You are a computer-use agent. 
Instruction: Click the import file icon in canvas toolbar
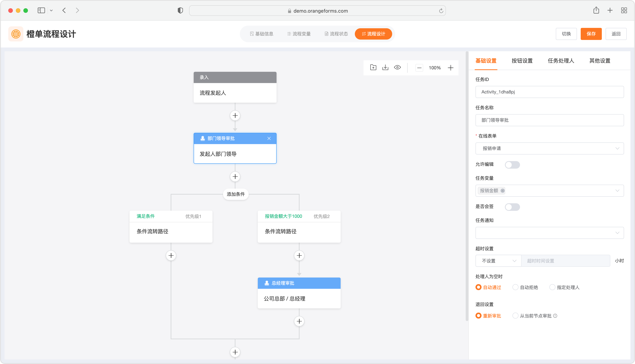[x=373, y=67]
